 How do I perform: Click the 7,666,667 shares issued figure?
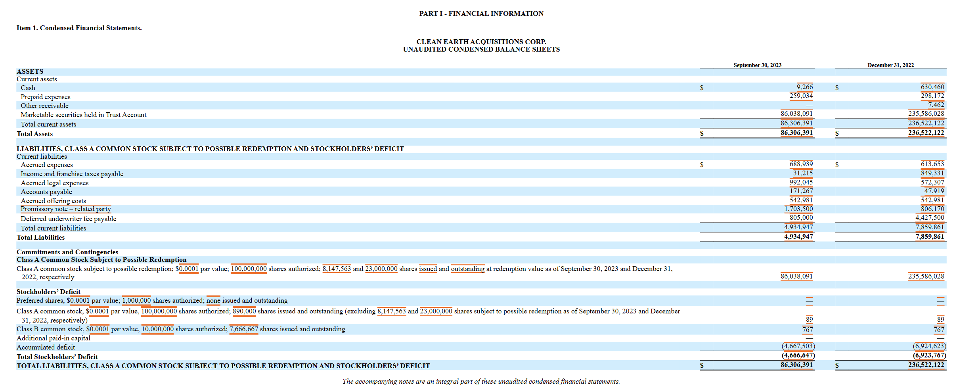pyautogui.click(x=244, y=329)
